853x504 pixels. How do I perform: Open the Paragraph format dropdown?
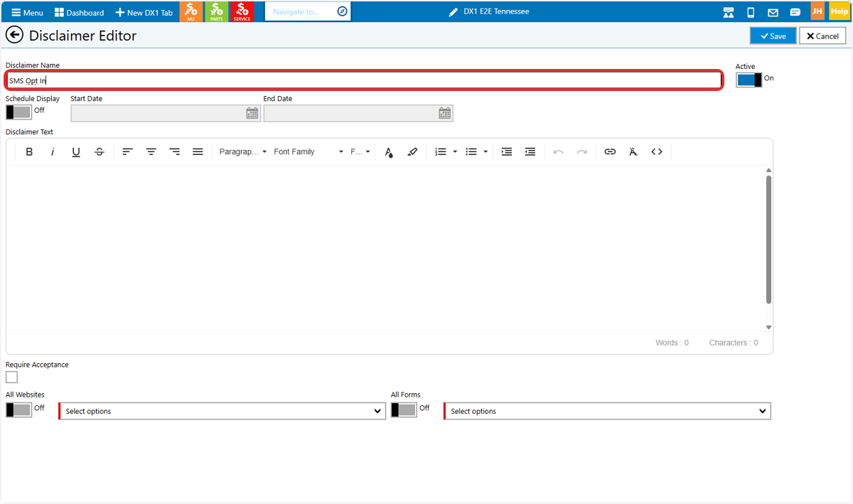coord(243,151)
